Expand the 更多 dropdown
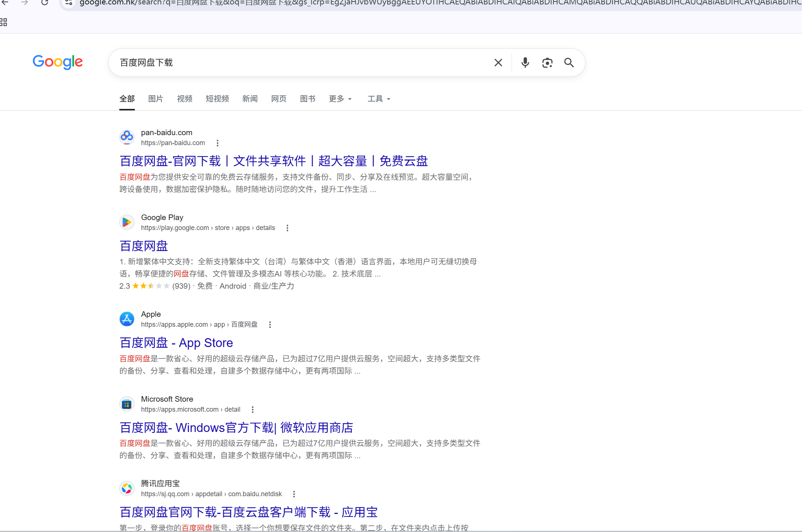This screenshot has width=802, height=532. 340,99
